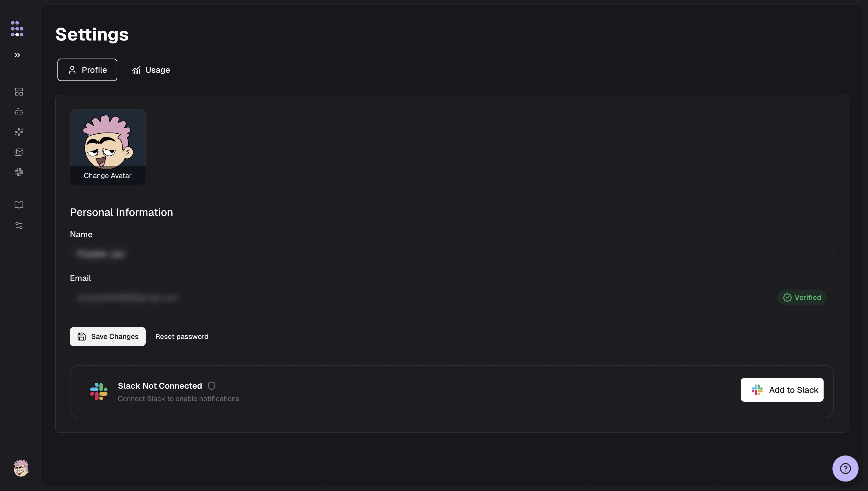Switch to the Profile tab
868x491 pixels.
click(87, 70)
